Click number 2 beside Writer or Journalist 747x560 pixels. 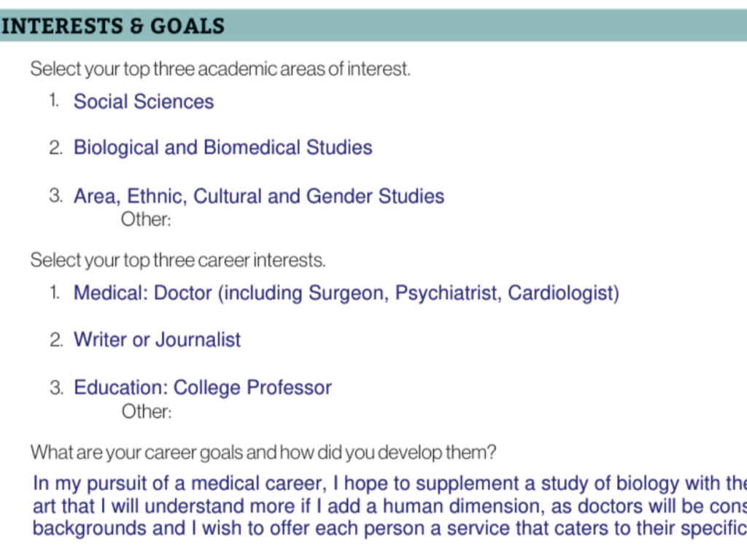coord(56,340)
